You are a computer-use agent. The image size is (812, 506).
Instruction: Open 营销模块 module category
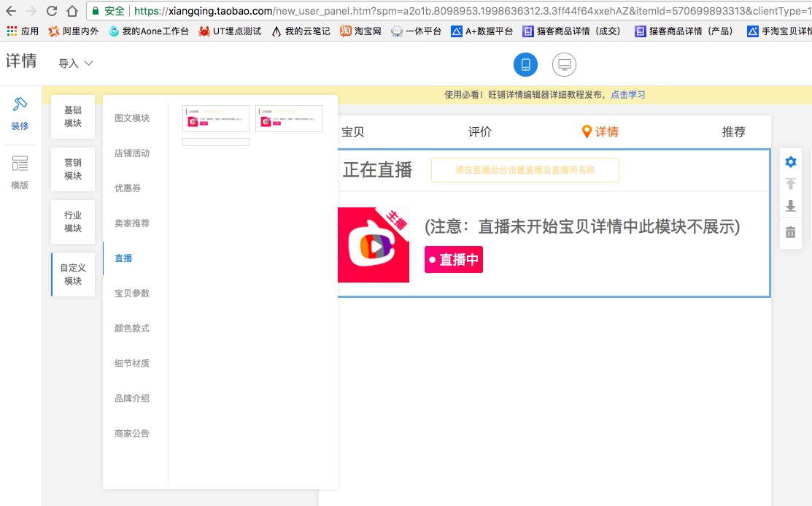(x=73, y=169)
